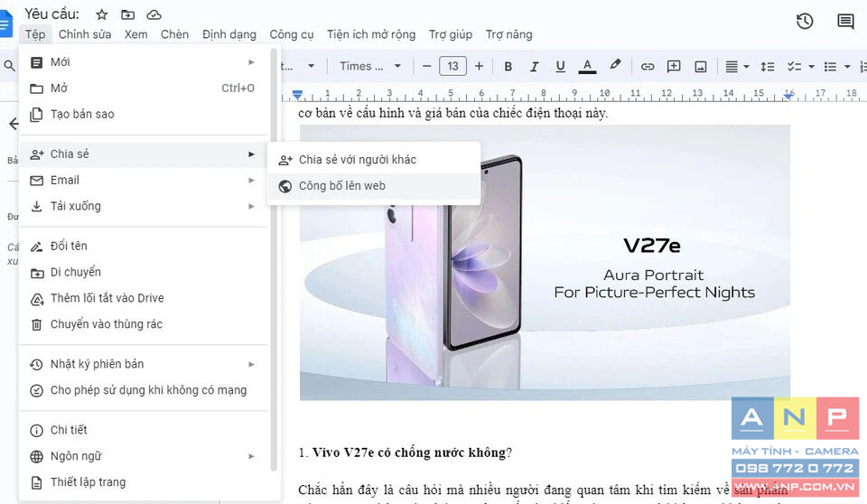Apply underline formatting
The height and width of the screenshot is (504, 867).
click(560, 67)
